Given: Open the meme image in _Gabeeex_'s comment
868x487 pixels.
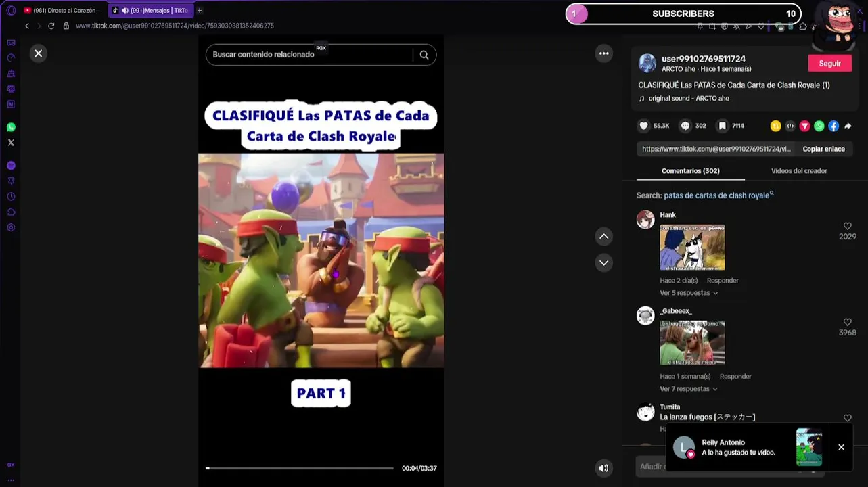Looking at the screenshot, I should click(692, 344).
